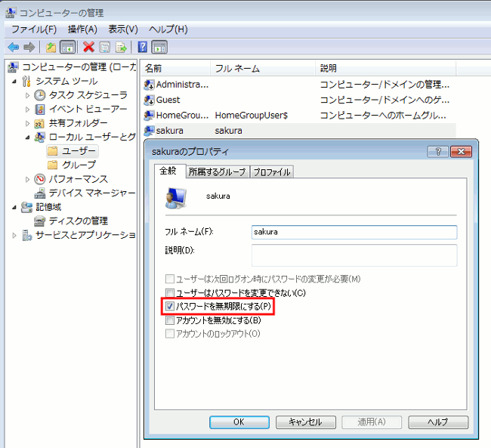Enable アカウントを無効にする checkbox
This screenshot has height=448, width=491.
pyautogui.click(x=170, y=320)
